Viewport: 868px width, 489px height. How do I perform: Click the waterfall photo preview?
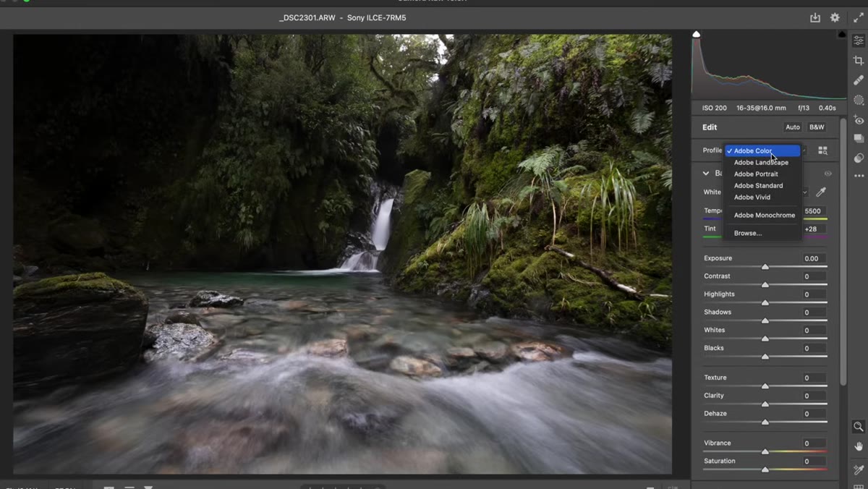click(342, 254)
